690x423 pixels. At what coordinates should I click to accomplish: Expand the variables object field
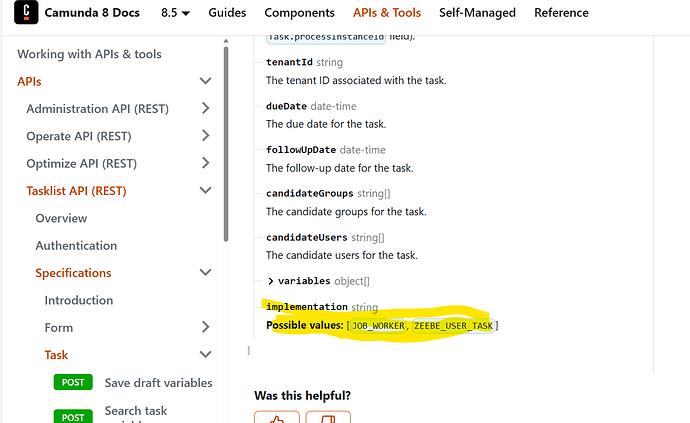[271, 281]
